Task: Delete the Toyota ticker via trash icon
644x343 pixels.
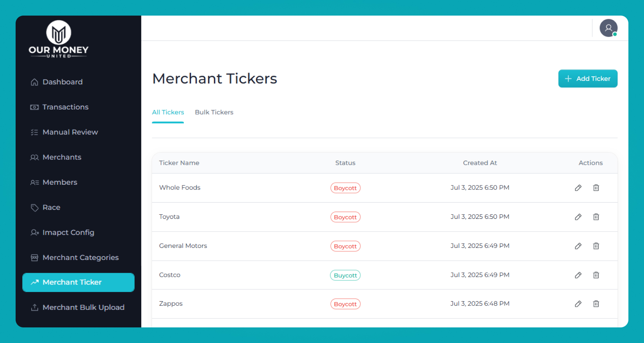Action: (596, 217)
